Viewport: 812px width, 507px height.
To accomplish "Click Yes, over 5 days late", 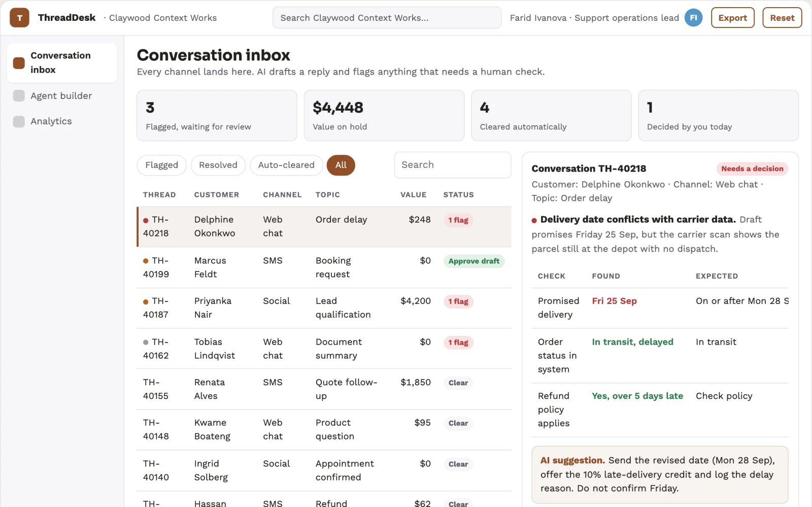I will coord(637,396).
